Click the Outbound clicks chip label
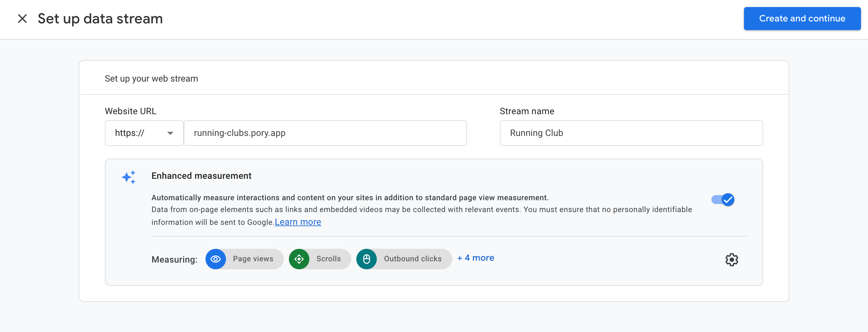868x332 pixels. [x=413, y=259]
